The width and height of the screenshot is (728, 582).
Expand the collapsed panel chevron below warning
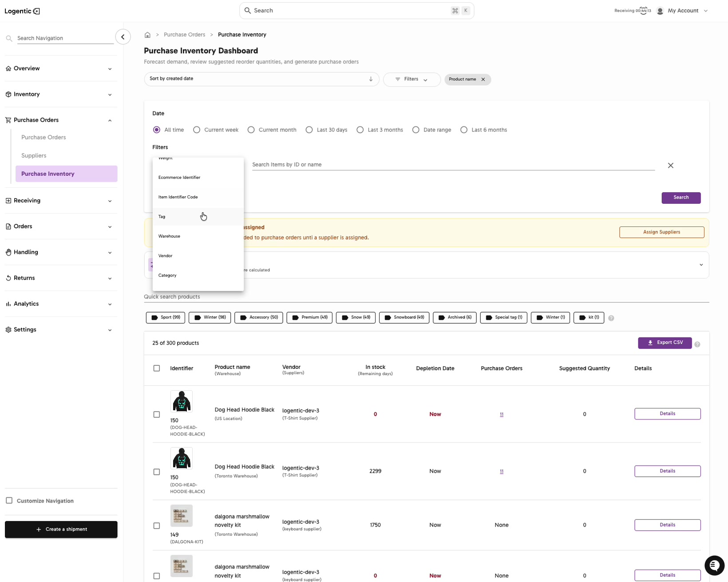(701, 265)
